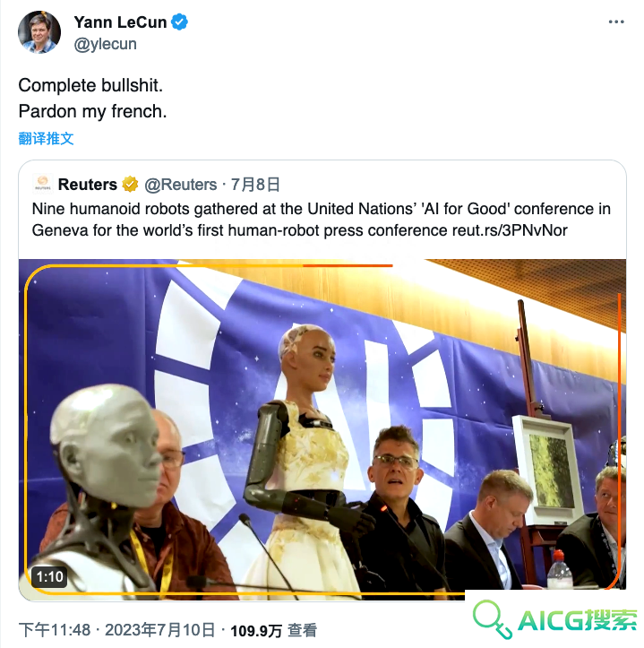Open the Reuters avatar logo
Viewport: 644px width, 648px height.
coord(43,185)
